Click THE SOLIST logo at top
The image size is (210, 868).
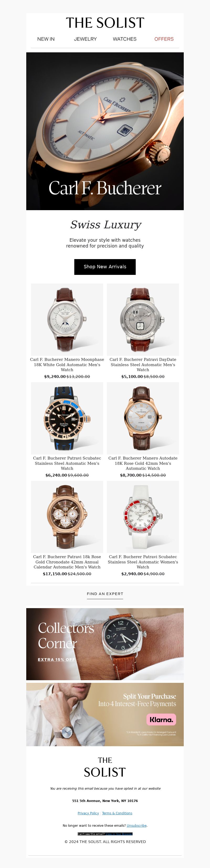[105, 23]
